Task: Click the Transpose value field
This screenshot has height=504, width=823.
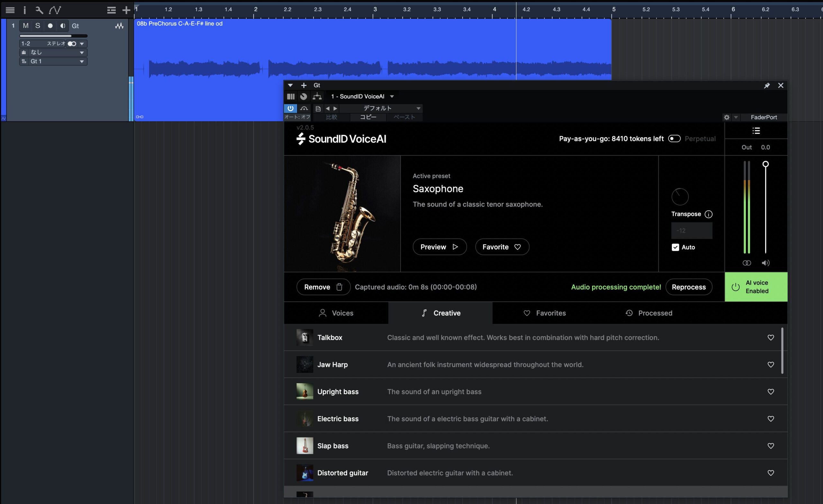Action: pos(692,231)
